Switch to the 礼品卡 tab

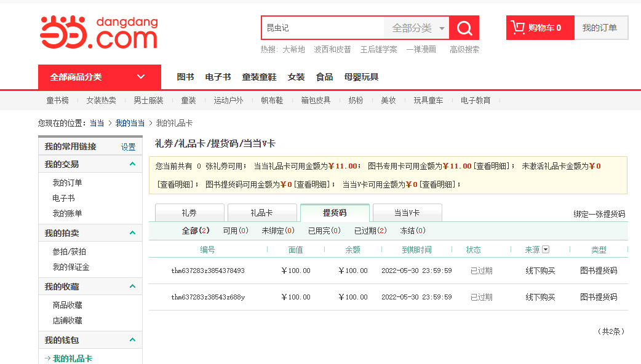point(262,213)
